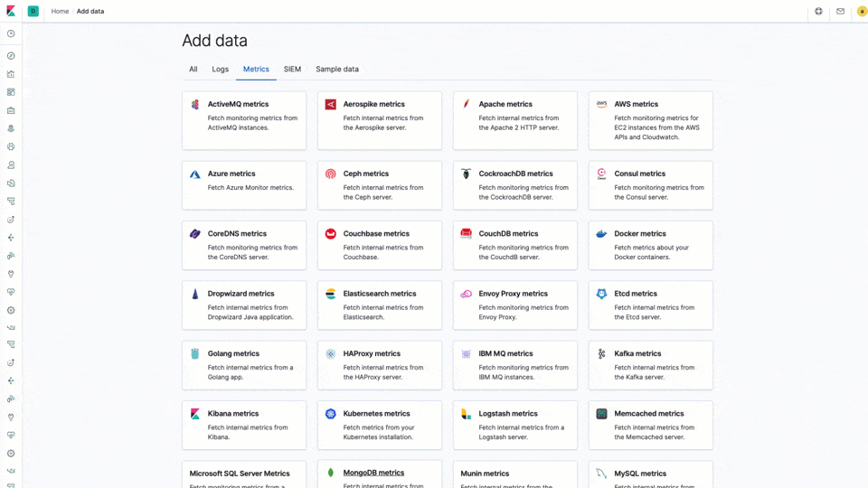Open Visualize chart icon in sidebar
The height and width of the screenshot is (488, 868).
pos(11,74)
